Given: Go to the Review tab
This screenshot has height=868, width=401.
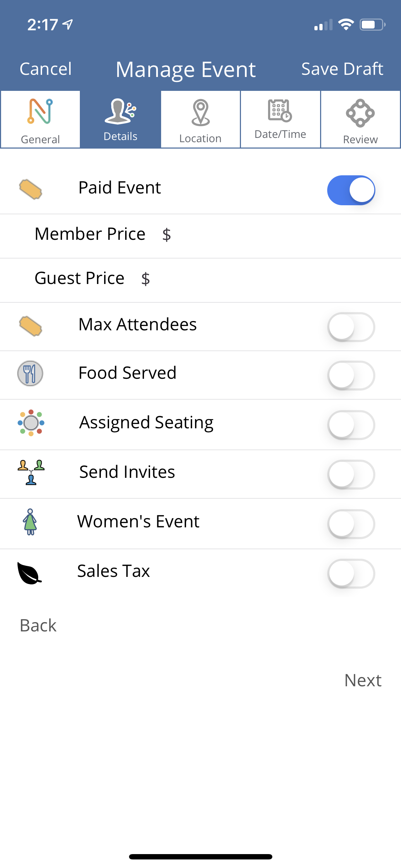Looking at the screenshot, I should point(360,120).
